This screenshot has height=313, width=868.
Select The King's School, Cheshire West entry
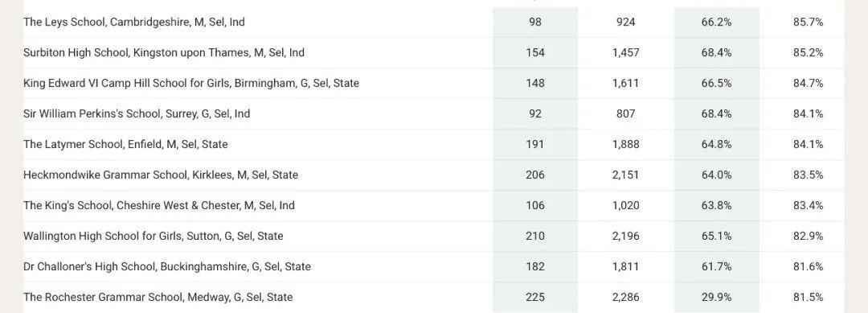pyautogui.click(x=159, y=205)
